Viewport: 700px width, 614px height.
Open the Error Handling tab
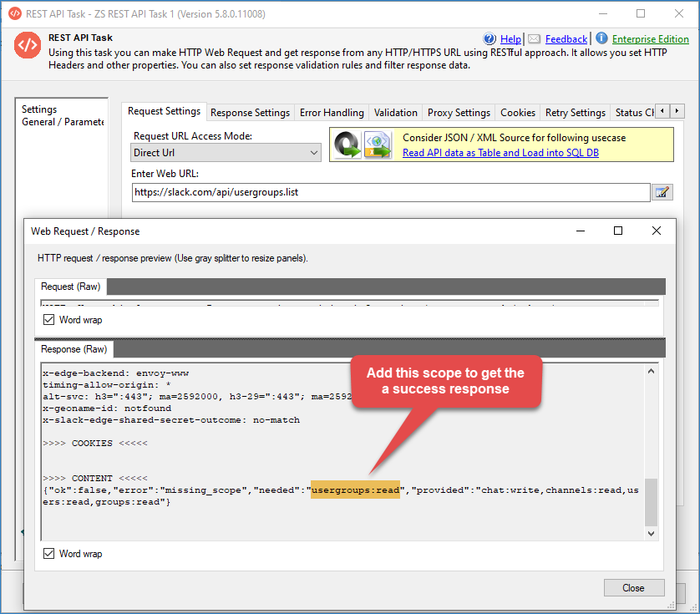[332, 113]
